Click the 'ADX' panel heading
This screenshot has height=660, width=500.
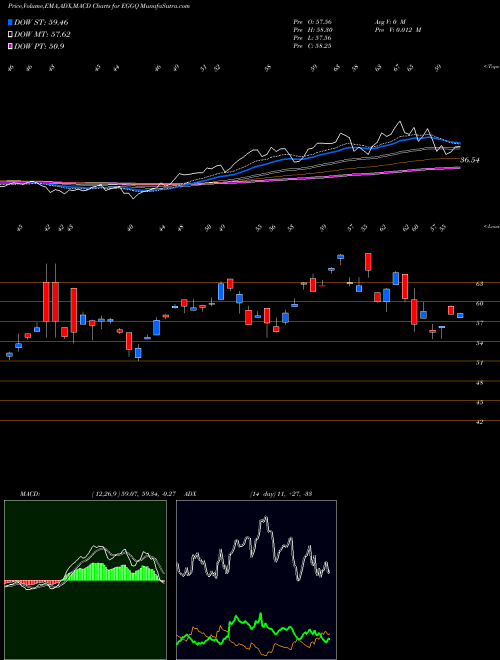pos(190,493)
